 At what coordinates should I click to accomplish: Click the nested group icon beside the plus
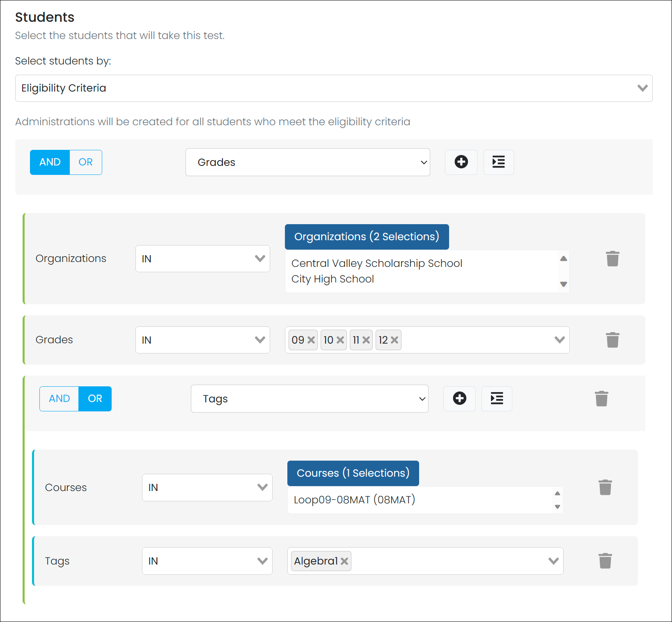pos(498,162)
